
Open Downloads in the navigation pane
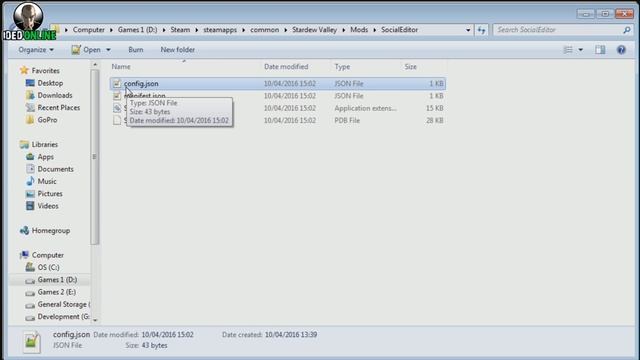(x=55, y=95)
